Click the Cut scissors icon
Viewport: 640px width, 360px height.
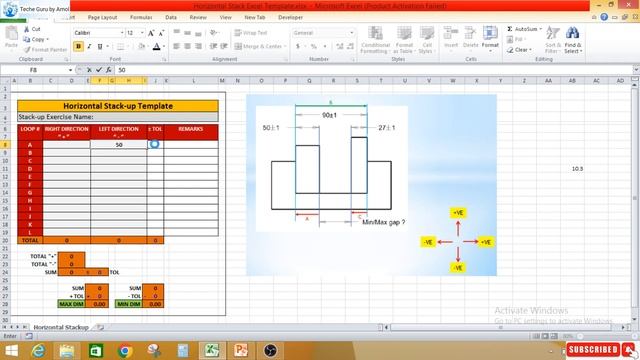(x=27, y=29)
